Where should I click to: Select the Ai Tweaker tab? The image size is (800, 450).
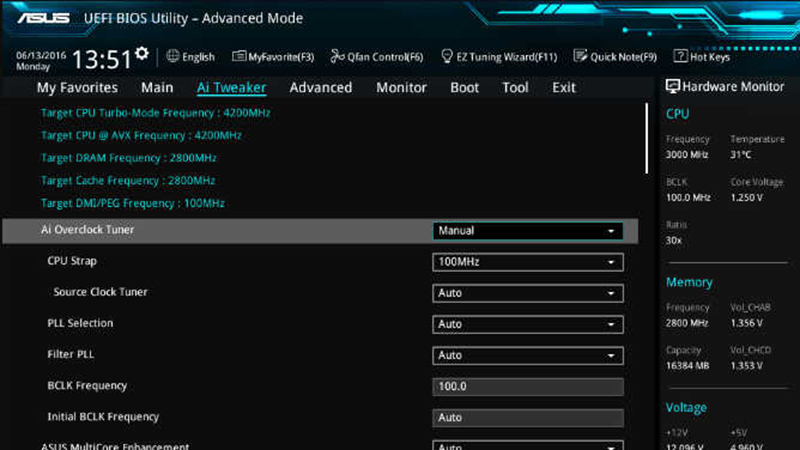point(232,88)
